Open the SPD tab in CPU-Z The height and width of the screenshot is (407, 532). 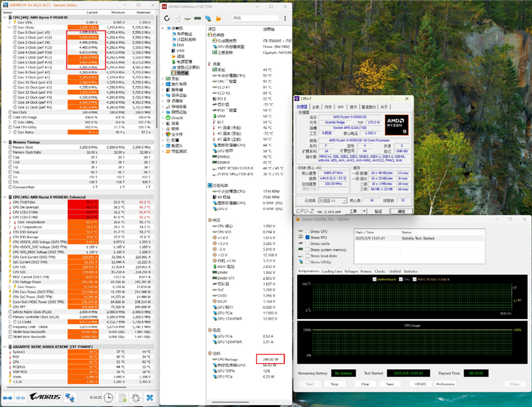339,106
